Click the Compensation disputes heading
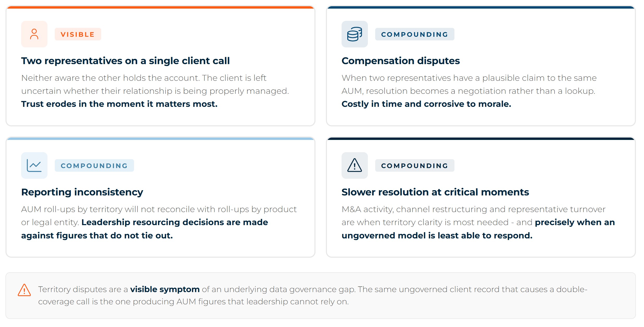644x327 pixels. click(400, 61)
